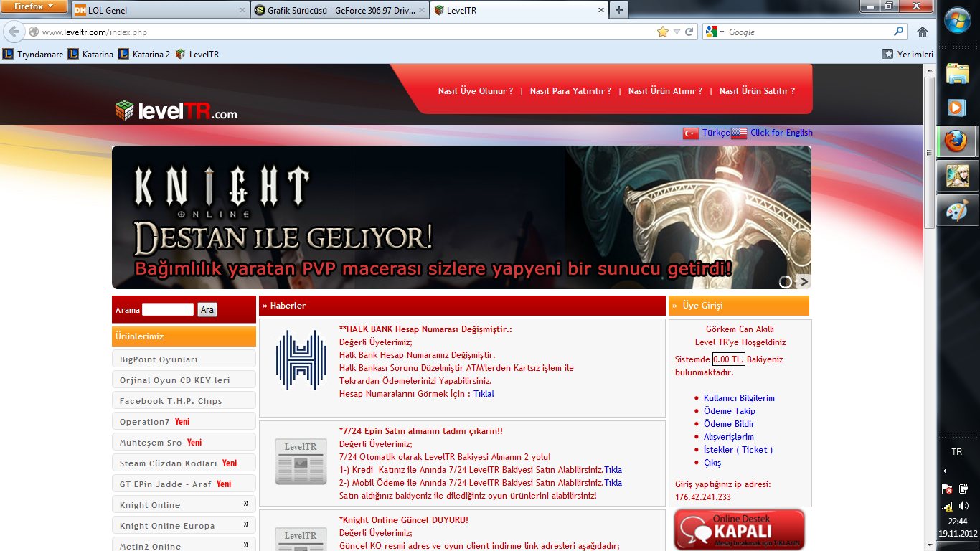Open the LevelTR bookmark
The height and width of the screenshot is (551, 980).
point(197,54)
